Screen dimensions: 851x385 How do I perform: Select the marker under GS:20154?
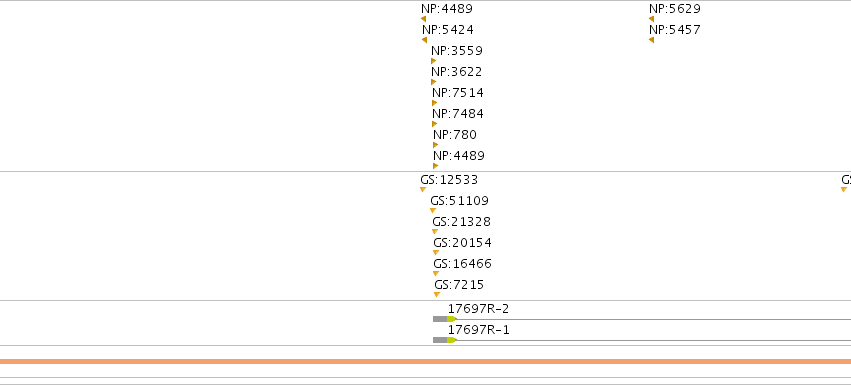click(436, 253)
